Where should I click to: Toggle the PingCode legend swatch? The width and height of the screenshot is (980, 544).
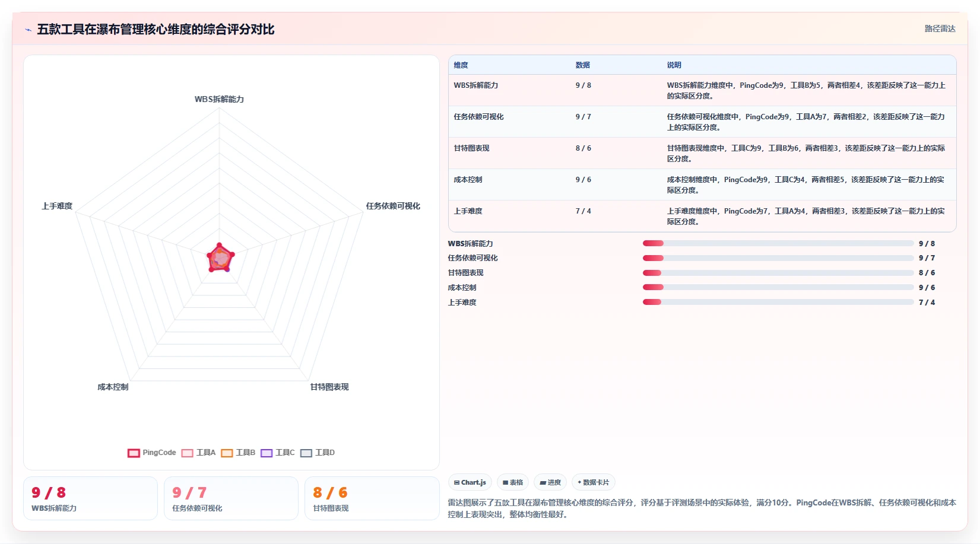click(134, 453)
